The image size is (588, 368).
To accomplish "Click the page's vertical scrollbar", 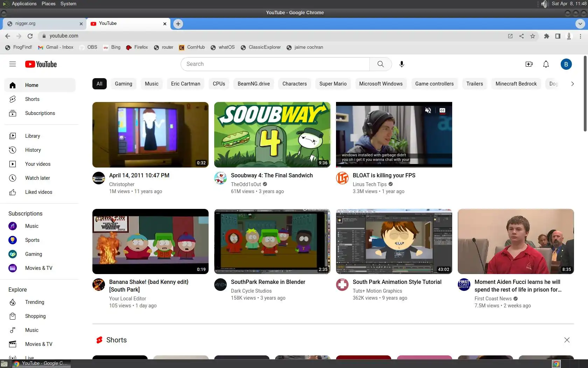I will tap(585, 93).
